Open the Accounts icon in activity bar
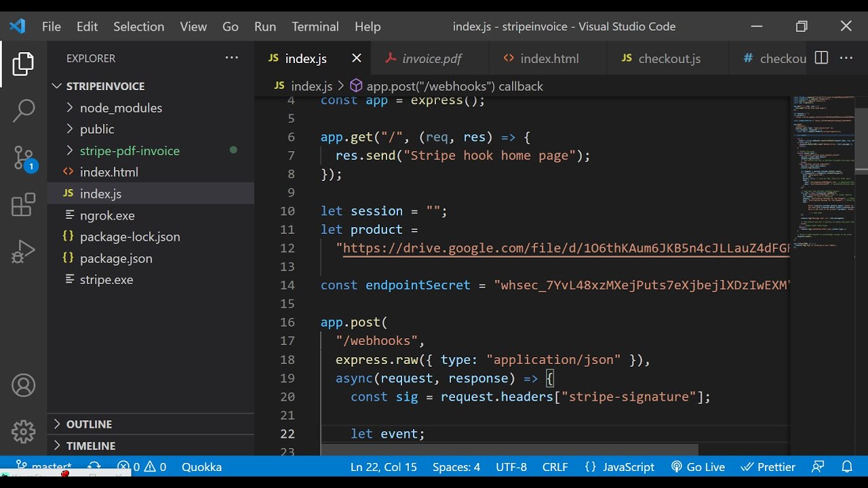868x488 pixels. [23, 386]
